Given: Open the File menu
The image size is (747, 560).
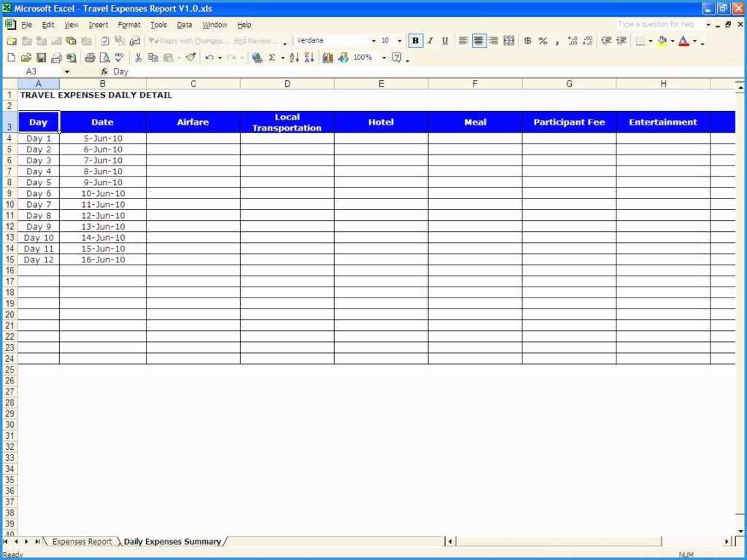Looking at the screenshot, I should (x=27, y=25).
